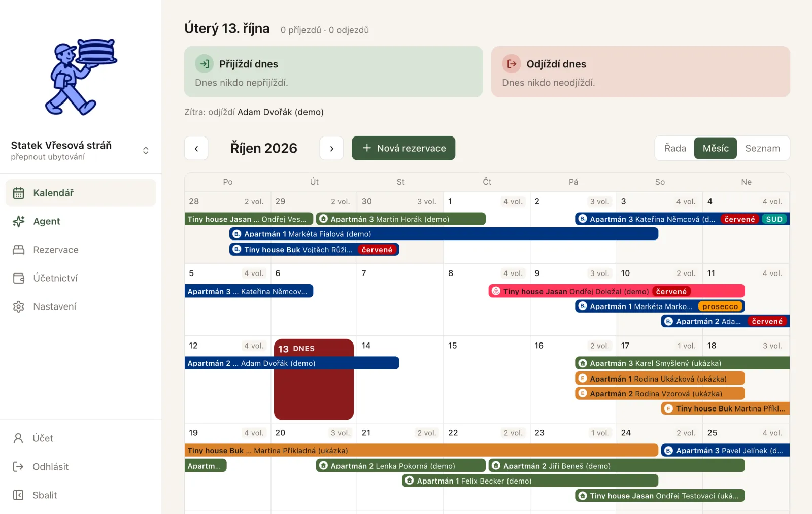The image size is (812, 514).
Task: Click the Nastavení gear icon
Action: [19, 306]
